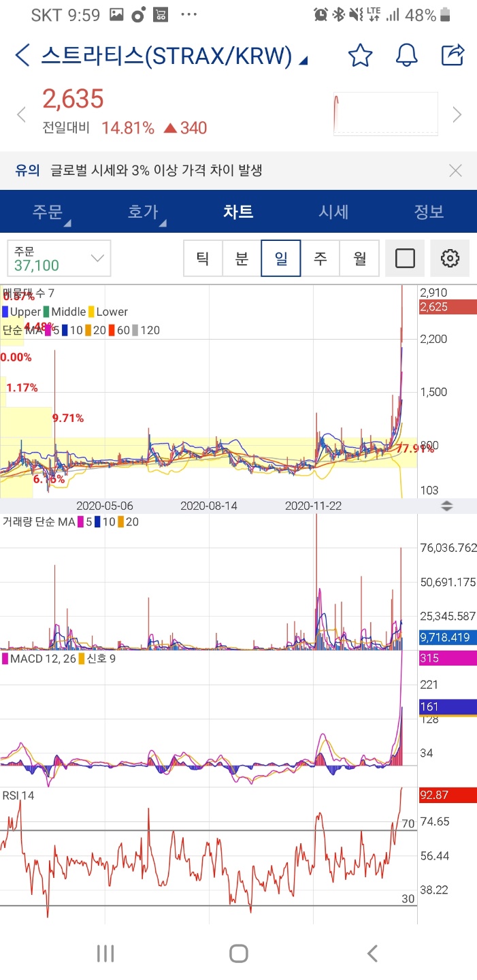This screenshot has height=980, width=477.
Task: Open price alert bell icon
Action: click(x=406, y=55)
